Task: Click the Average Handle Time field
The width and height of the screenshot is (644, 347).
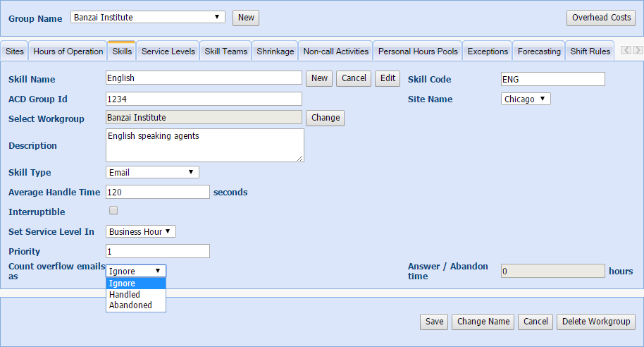Action: (158, 192)
